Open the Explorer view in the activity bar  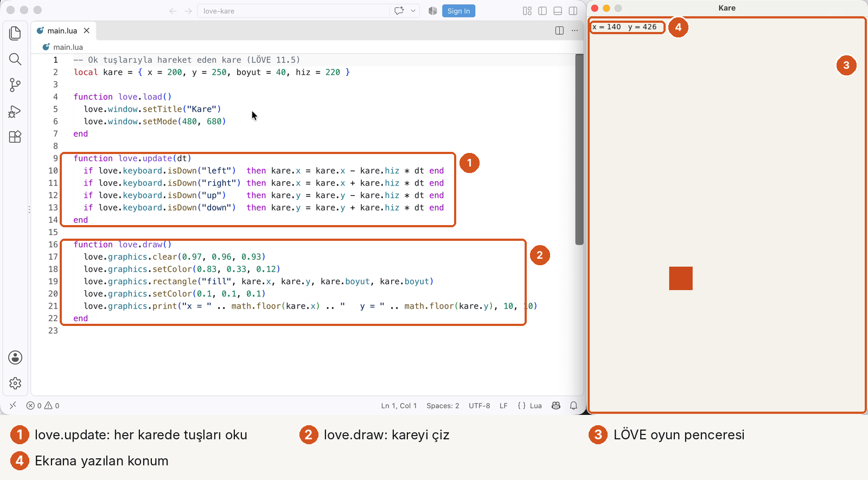click(x=15, y=33)
